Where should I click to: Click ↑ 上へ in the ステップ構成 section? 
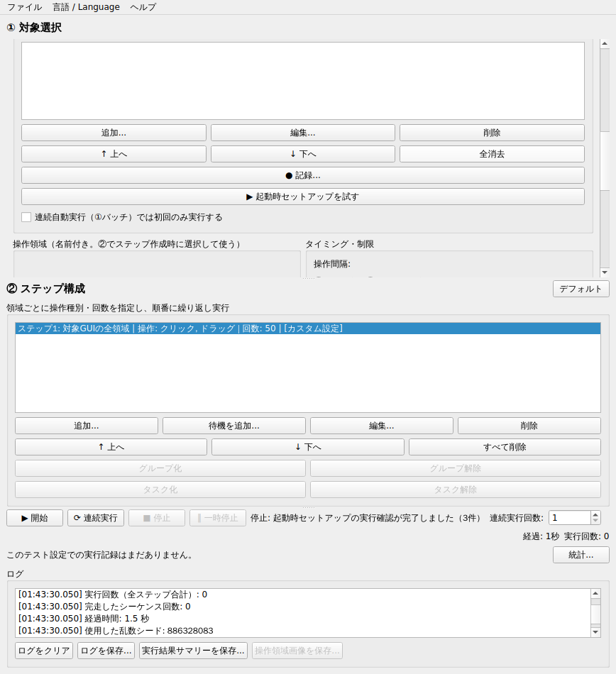[x=111, y=447]
